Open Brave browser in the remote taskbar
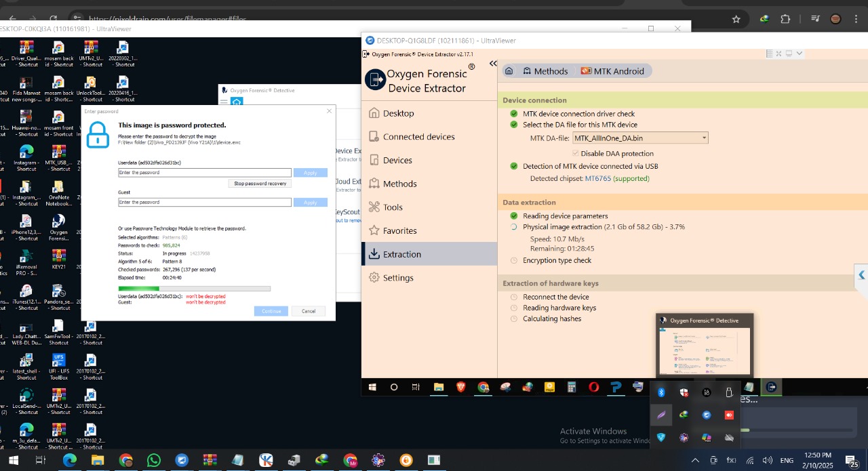The width and height of the screenshot is (868, 471). click(461, 388)
